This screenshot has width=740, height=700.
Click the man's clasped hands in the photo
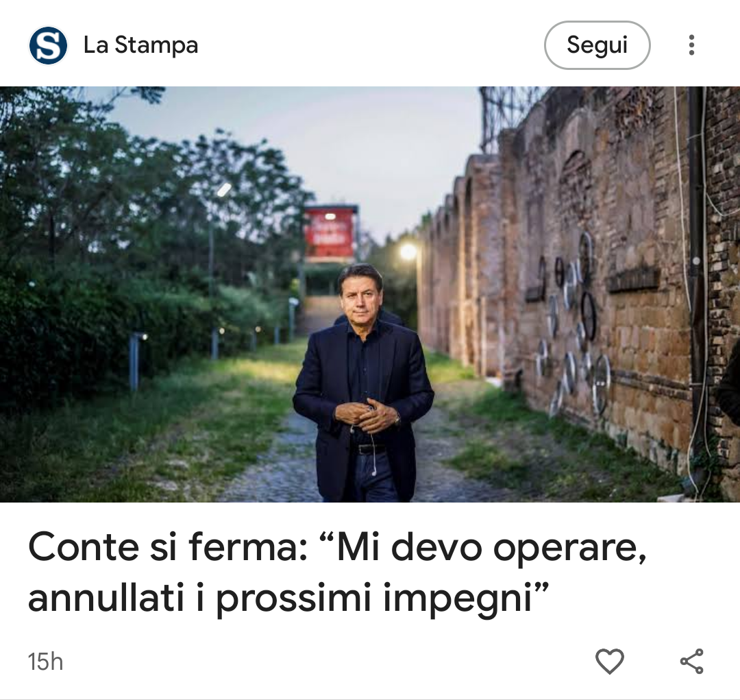[x=367, y=415]
